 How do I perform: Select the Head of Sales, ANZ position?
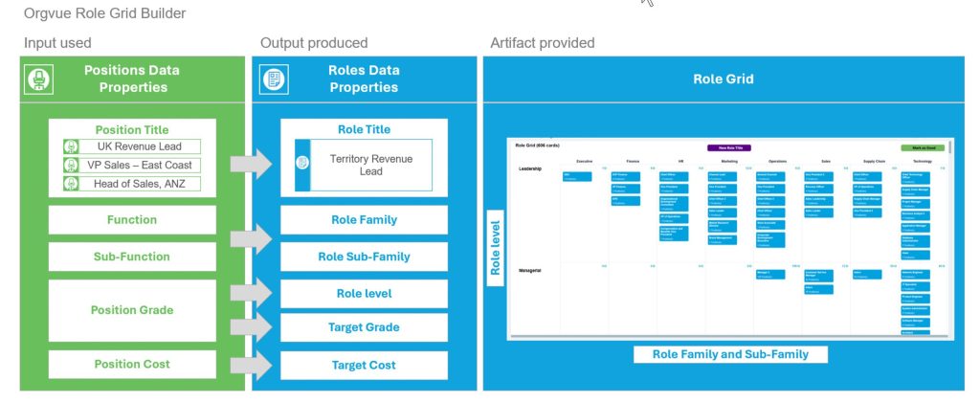pos(132,184)
